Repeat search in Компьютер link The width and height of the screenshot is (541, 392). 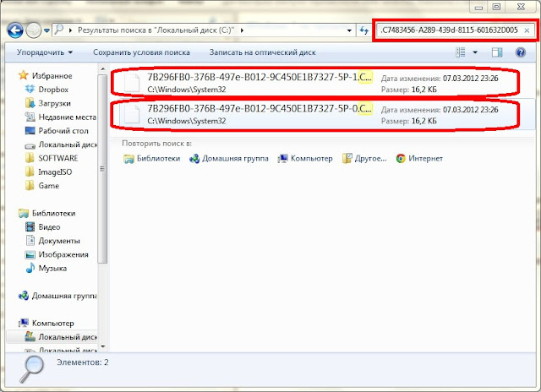pyautogui.click(x=305, y=159)
